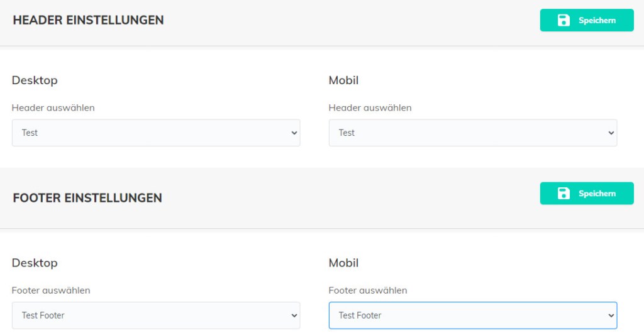644x335 pixels.
Task: Click the Mobil heading in footer section
Action: point(343,263)
